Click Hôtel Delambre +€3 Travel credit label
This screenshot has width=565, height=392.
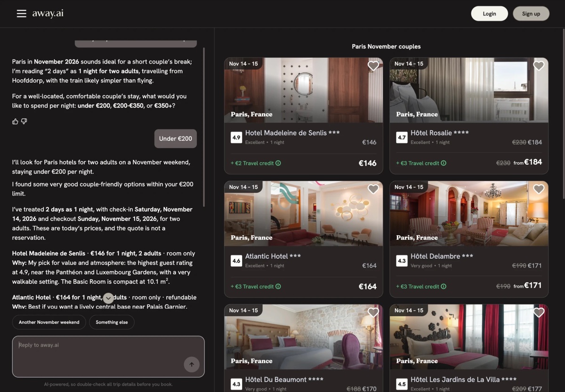[x=417, y=287]
